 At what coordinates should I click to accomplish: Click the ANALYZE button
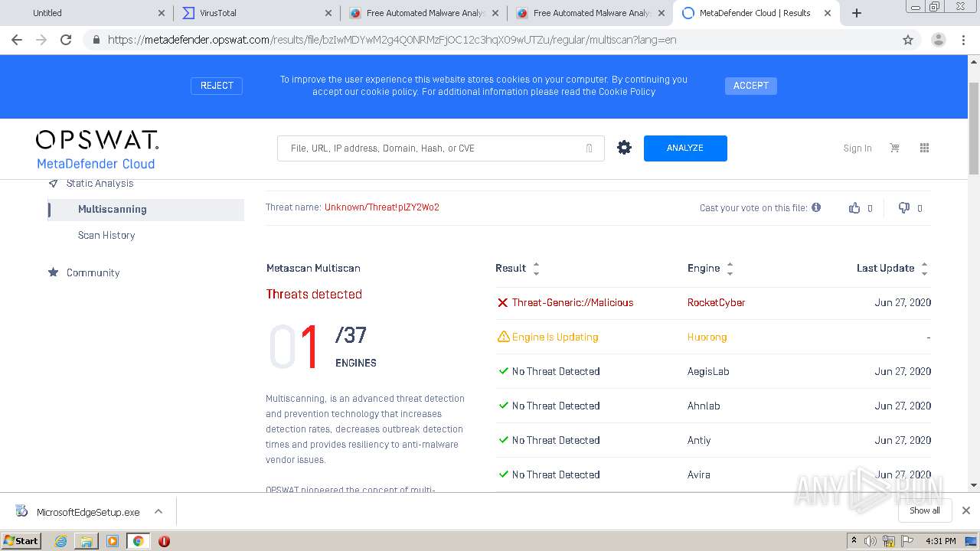[x=685, y=148]
